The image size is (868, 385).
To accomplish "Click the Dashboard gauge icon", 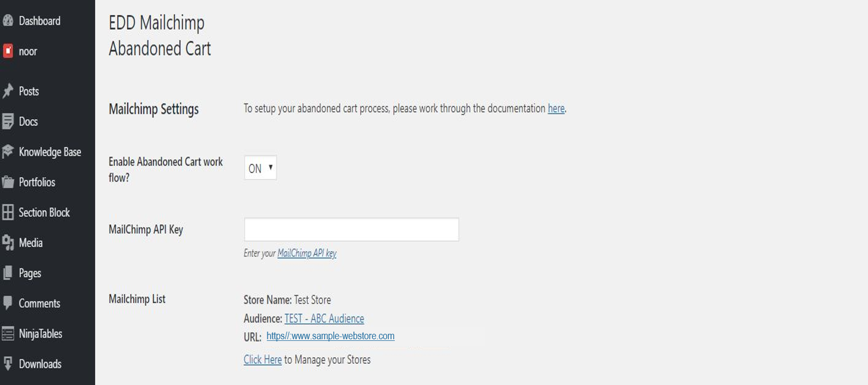I will (8, 21).
